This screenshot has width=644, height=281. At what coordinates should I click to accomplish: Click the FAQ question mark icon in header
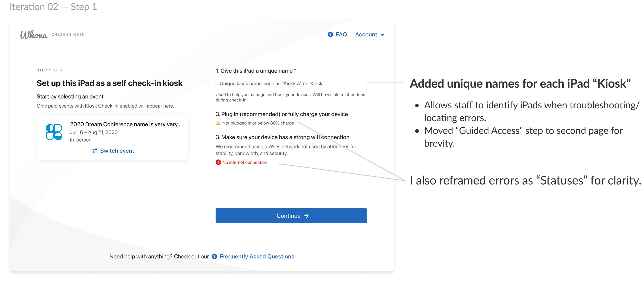(x=330, y=35)
